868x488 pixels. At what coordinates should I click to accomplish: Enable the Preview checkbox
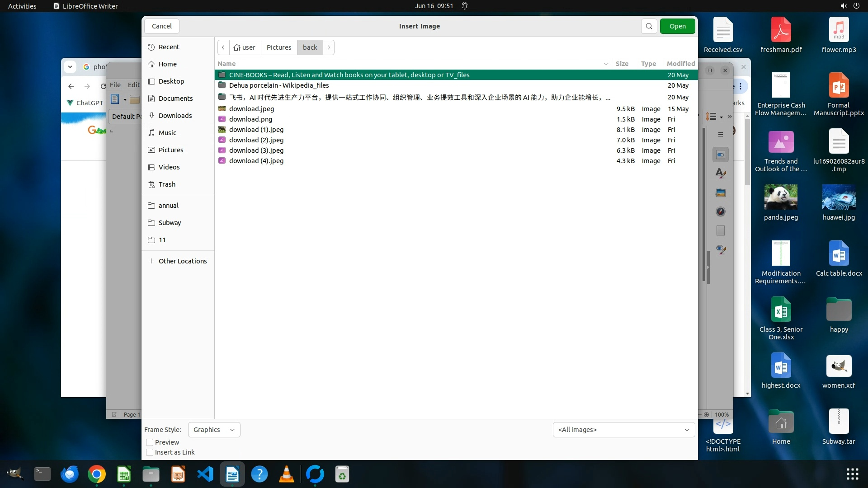(x=150, y=442)
